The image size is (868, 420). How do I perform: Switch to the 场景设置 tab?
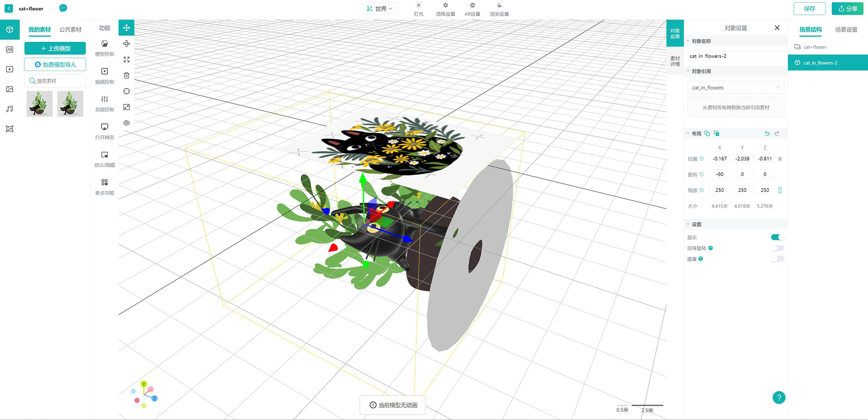[846, 29]
